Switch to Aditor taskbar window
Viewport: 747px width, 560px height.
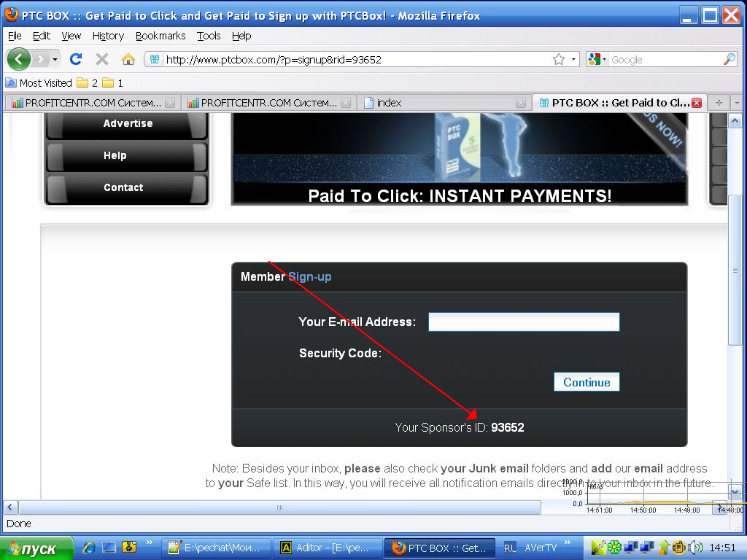[x=328, y=548]
